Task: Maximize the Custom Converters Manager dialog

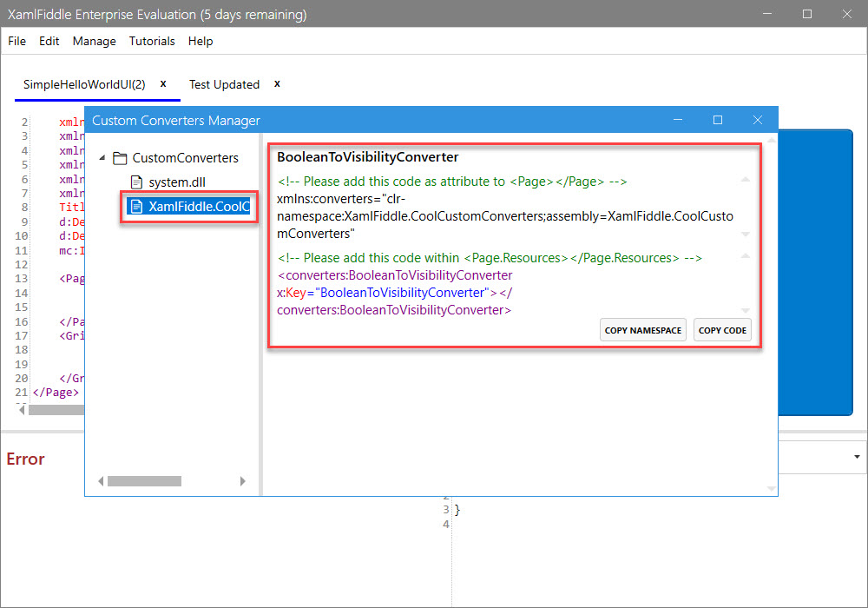Action: 718,120
